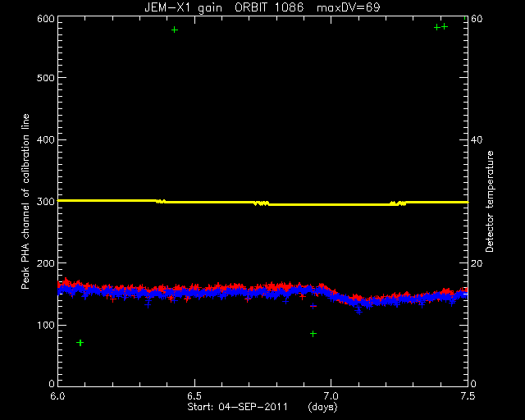Click the Start: 04-SEP-2011 axis label
Image resolution: width=525 pixels, height=420 pixels.
click(237, 407)
